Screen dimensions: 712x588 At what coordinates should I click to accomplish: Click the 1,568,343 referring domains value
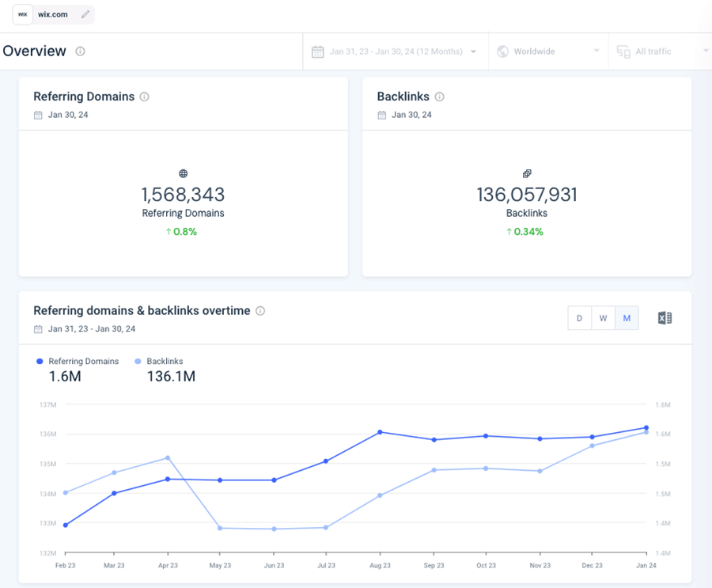pyautogui.click(x=183, y=195)
